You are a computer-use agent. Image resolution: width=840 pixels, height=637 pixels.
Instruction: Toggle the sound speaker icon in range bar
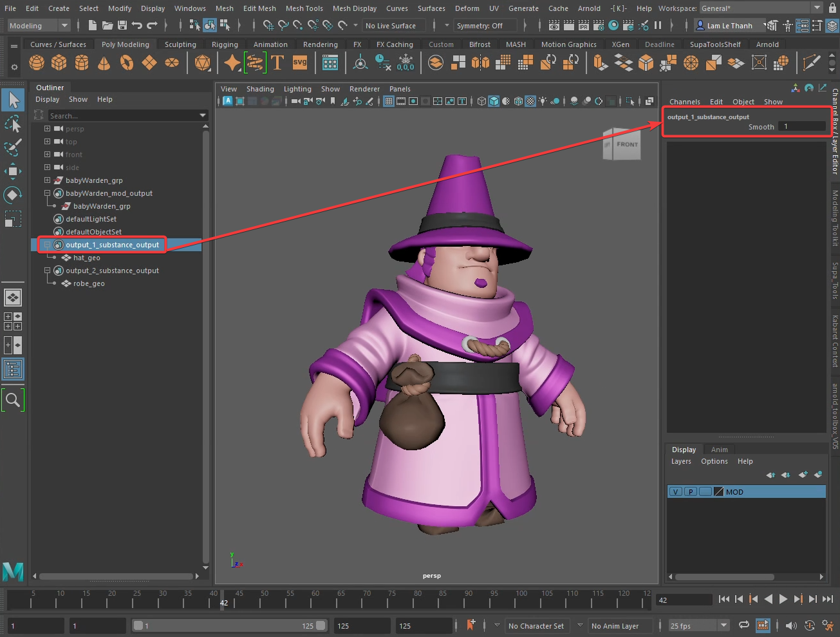[790, 625]
